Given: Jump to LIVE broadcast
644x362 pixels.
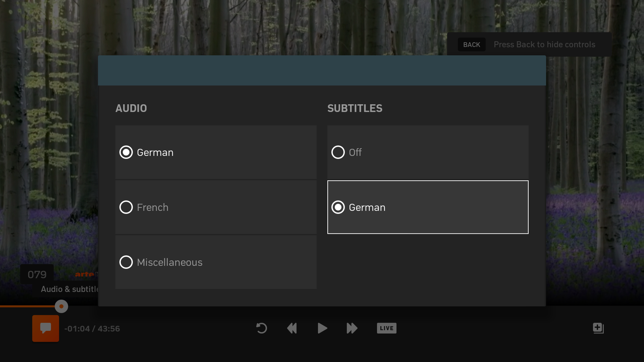Looking at the screenshot, I should [387, 328].
